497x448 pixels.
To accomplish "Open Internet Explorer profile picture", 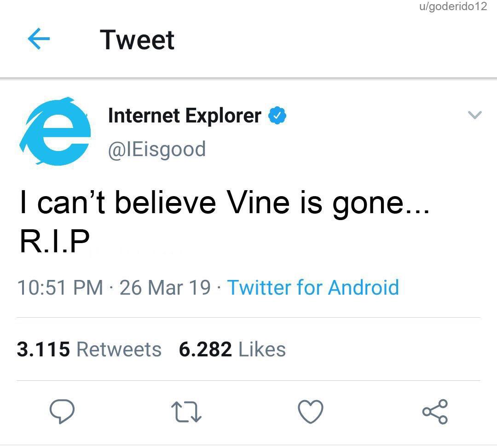I will (x=56, y=131).
